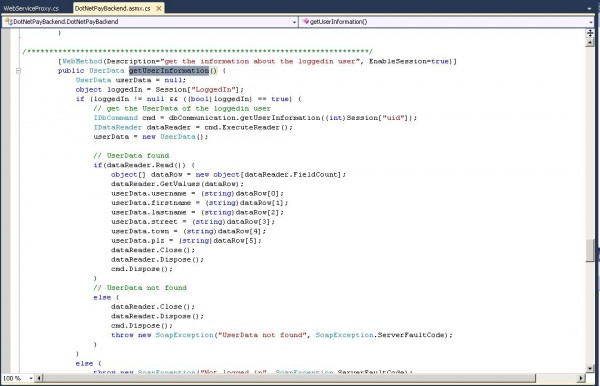Open the active files dropdown arrow at tab strip end
The width and height of the screenshot is (600, 386).
590,8
